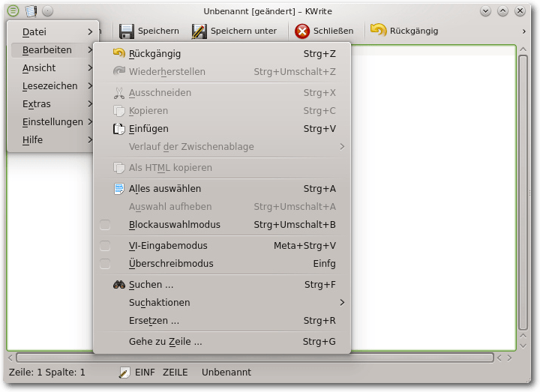Click the Unbenannt filename in status bar
This screenshot has width=540, height=392.
pos(226,373)
